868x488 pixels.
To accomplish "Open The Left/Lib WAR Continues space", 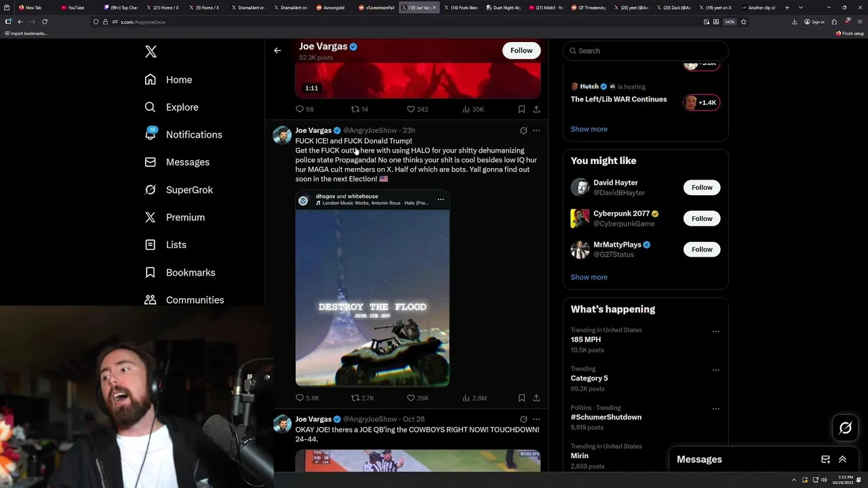I will pyautogui.click(x=618, y=99).
